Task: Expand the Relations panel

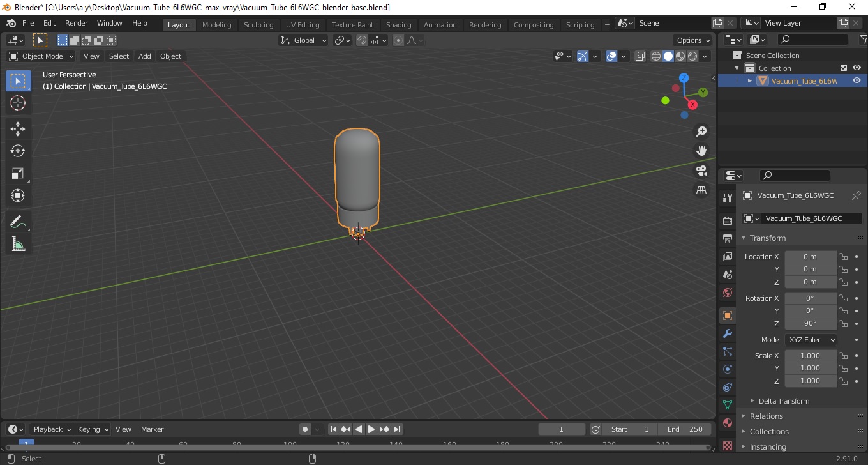Action: click(766, 416)
